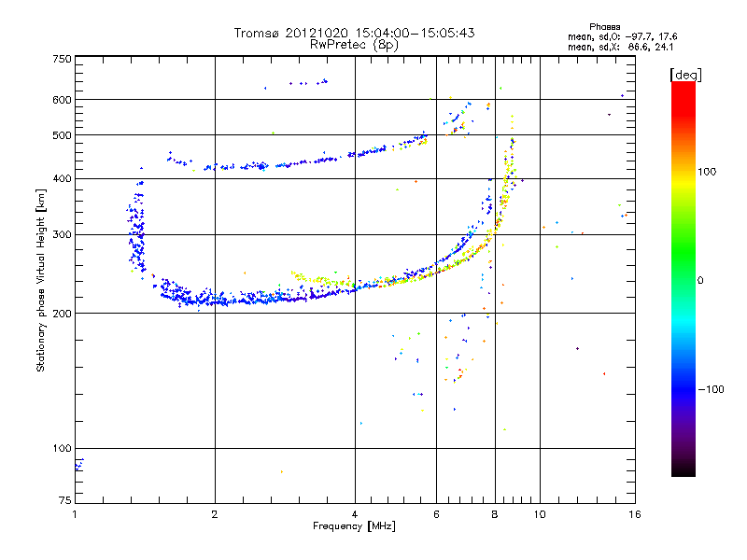The width and height of the screenshot is (747, 560).
Task: Click the x-axis label 1
Action: 75,514
